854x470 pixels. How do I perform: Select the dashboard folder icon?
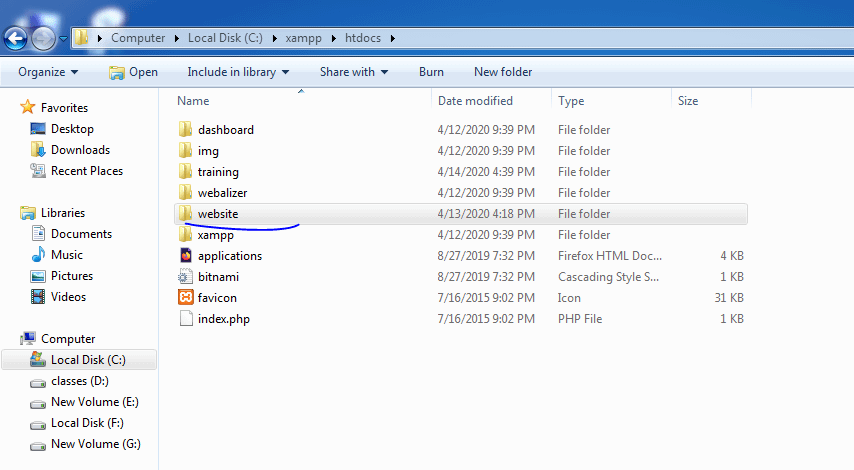click(186, 129)
